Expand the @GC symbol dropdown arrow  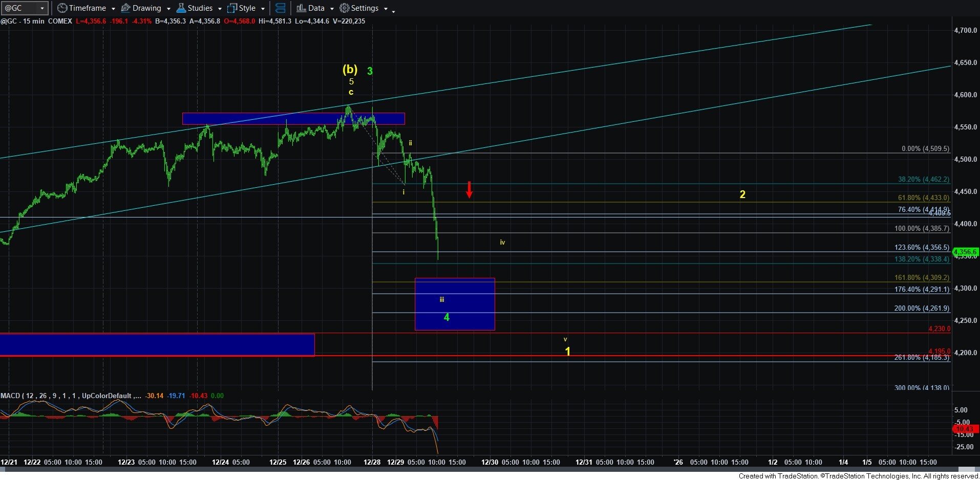click(42, 8)
